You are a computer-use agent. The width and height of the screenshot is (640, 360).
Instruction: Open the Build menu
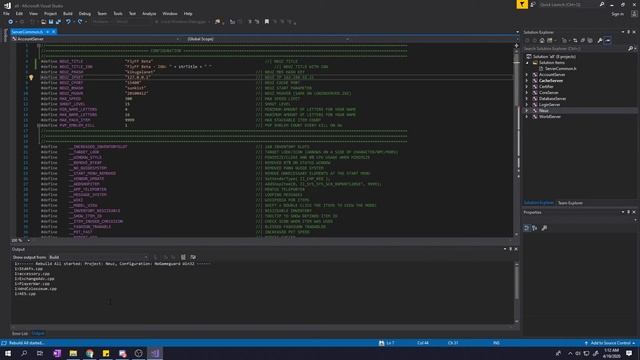point(68,13)
